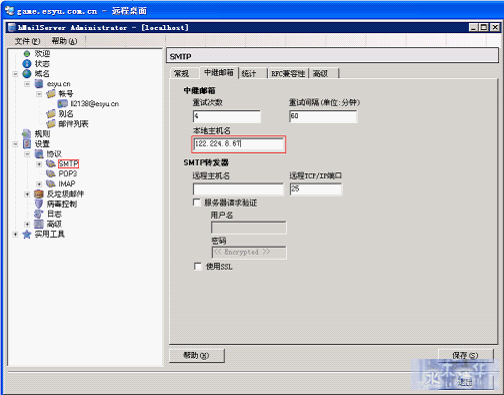Click the hMailServer Administrator title bar icon

click(x=12, y=27)
